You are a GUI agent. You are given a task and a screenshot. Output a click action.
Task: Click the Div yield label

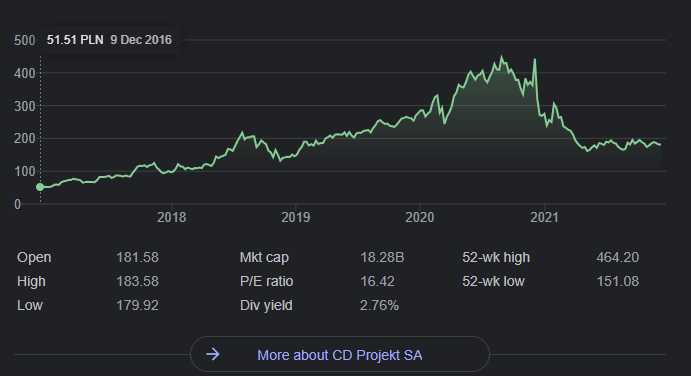click(x=266, y=305)
